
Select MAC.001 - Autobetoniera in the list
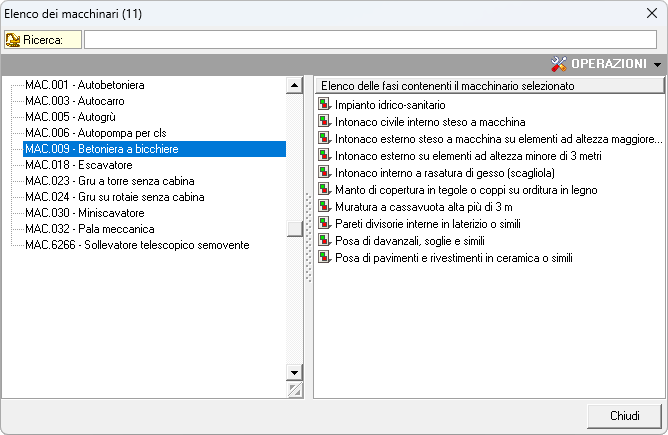tap(85, 86)
